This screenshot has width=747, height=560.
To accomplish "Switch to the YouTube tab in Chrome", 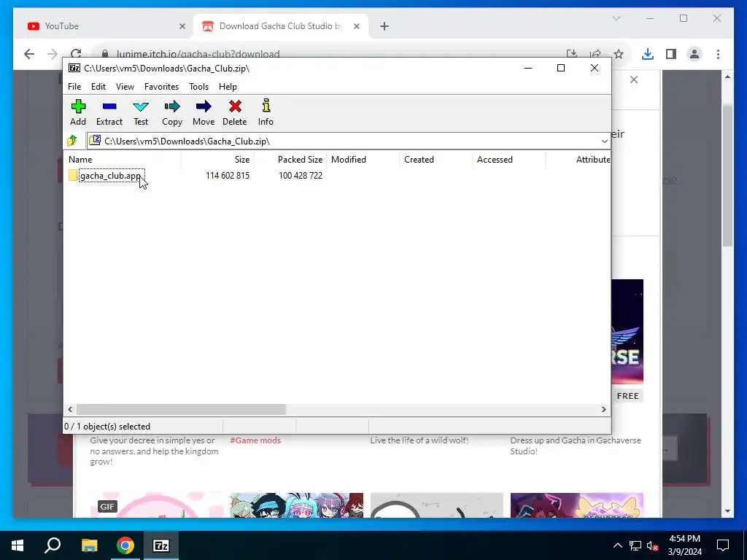I will 102,26.
